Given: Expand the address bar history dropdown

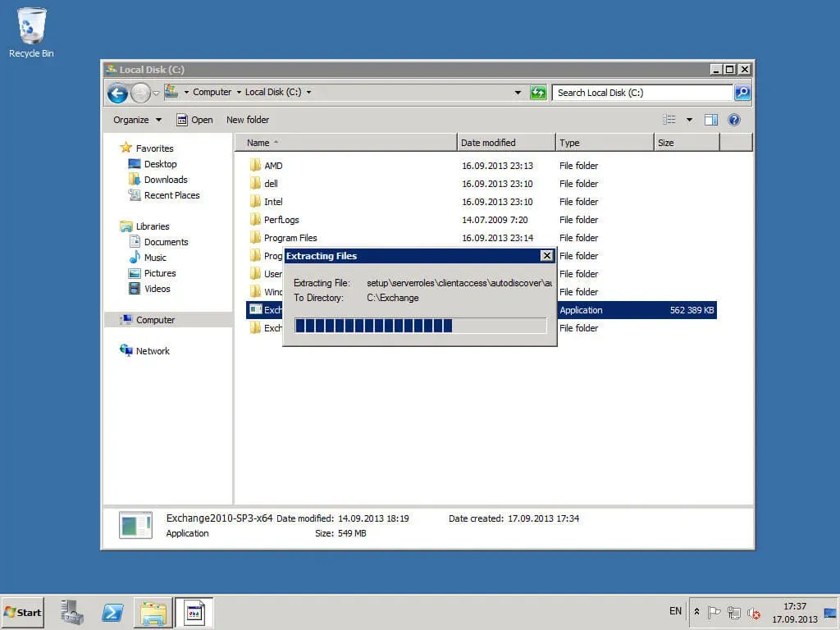Looking at the screenshot, I should pos(518,93).
